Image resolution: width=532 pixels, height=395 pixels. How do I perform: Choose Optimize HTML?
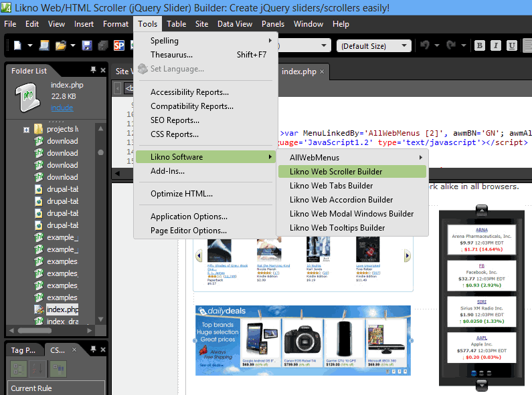click(206, 194)
